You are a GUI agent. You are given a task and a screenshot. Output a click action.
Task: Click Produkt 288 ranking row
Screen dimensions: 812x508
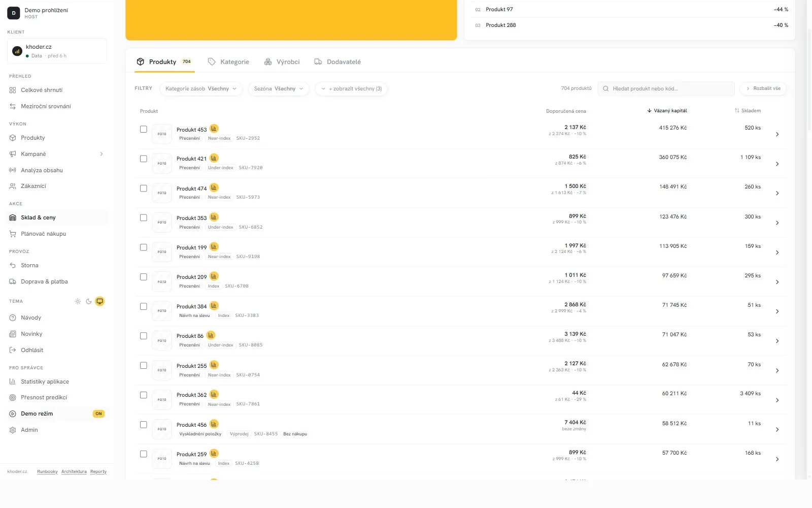(x=631, y=25)
